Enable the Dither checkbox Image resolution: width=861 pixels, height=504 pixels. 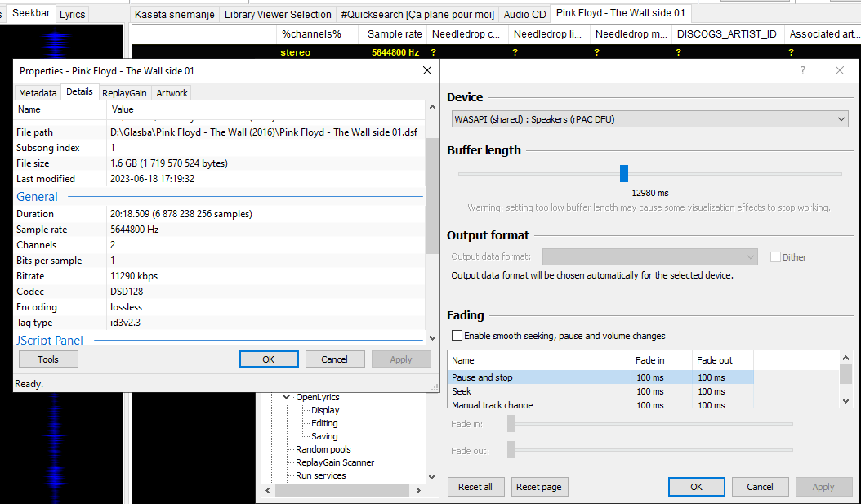coord(775,257)
